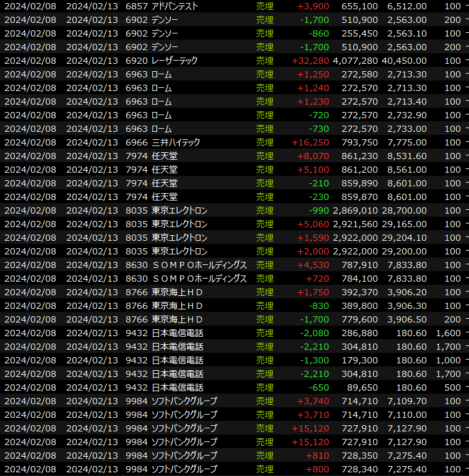Select the 40,450.00 price cell
The height and width of the screenshot is (476, 469).
pyautogui.click(x=407, y=61)
